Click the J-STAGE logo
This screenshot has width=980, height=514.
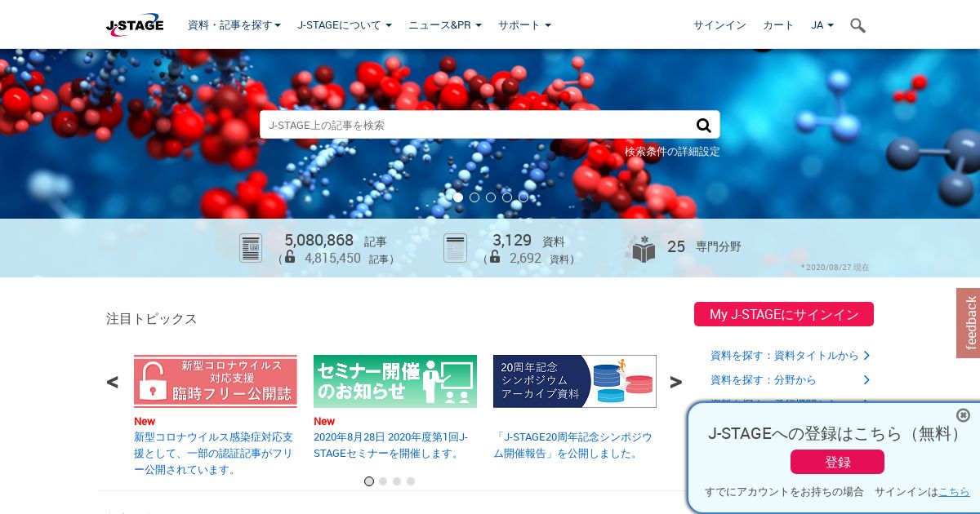[135, 25]
